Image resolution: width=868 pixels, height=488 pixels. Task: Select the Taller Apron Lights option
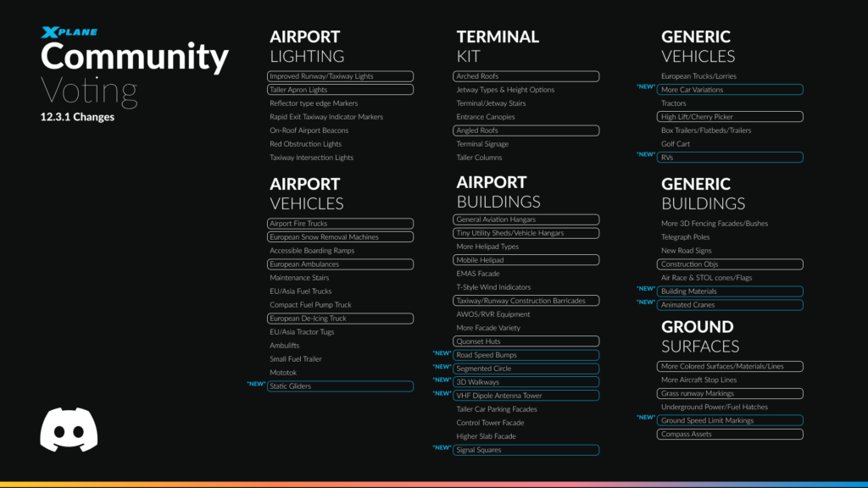coord(341,89)
